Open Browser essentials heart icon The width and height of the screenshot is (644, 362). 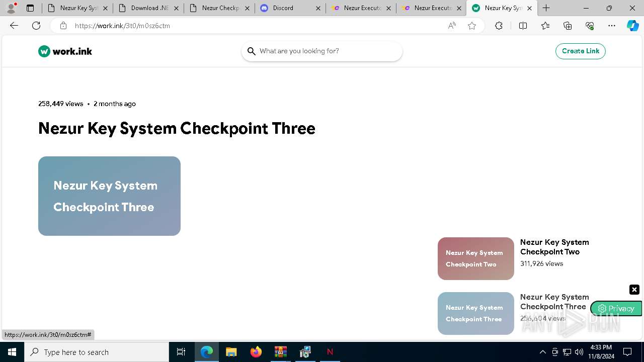click(x=590, y=26)
